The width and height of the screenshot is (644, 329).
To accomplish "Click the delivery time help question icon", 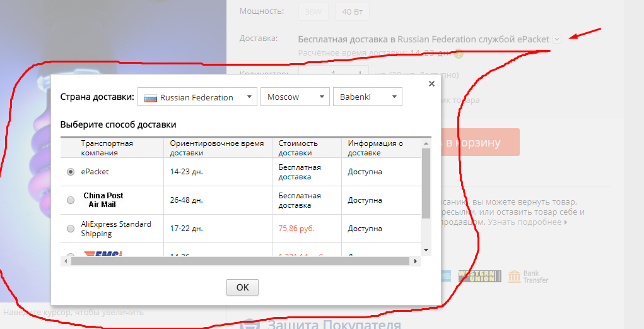I will 459,54.
